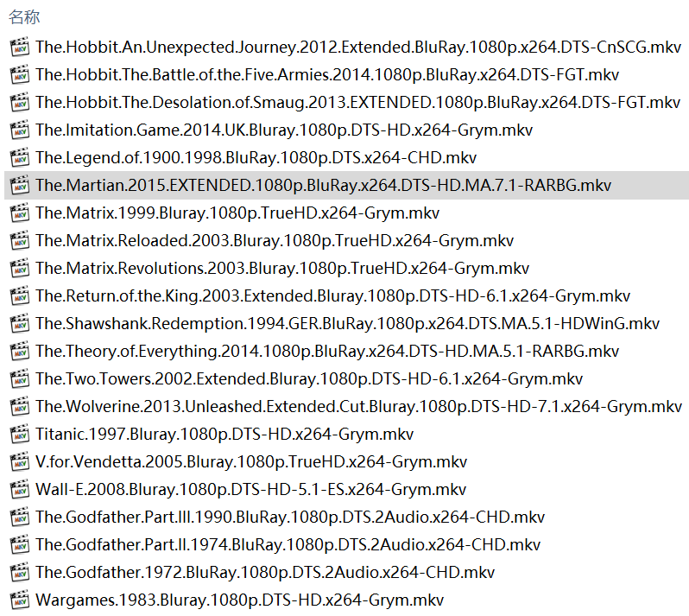Click MKV icon of The Imitation Game
The height and width of the screenshot is (616, 689).
[20, 130]
